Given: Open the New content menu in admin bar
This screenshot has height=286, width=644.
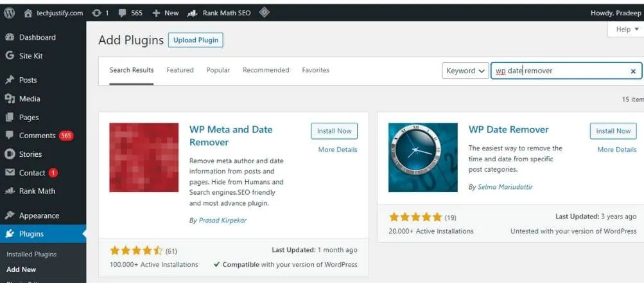Looking at the screenshot, I should click(166, 13).
